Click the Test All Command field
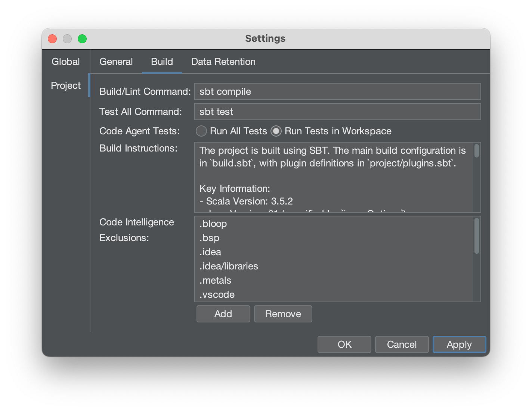This screenshot has height=412, width=532. pyautogui.click(x=337, y=112)
